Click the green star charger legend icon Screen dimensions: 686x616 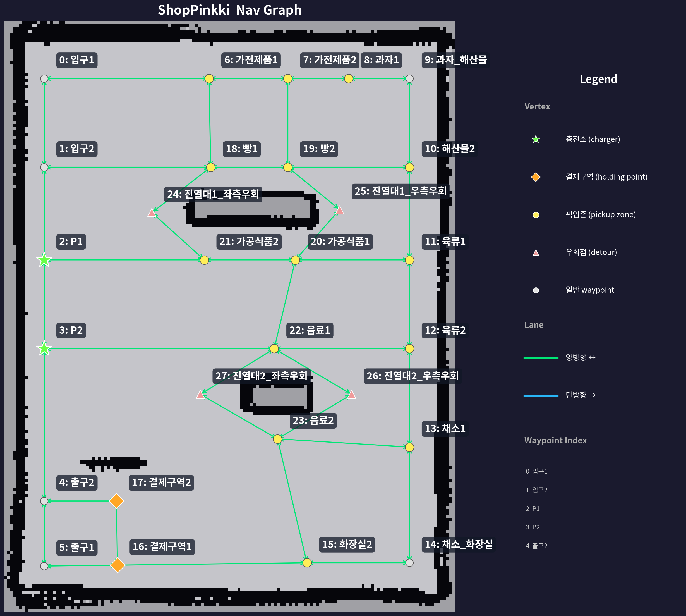pyautogui.click(x=536, y=139)
